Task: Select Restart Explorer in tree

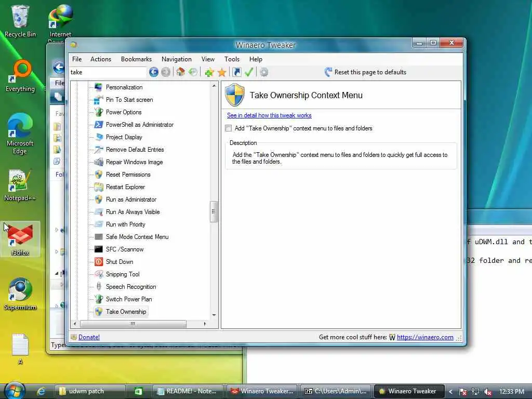Action: pyautogui.click(x=125, y=187)
